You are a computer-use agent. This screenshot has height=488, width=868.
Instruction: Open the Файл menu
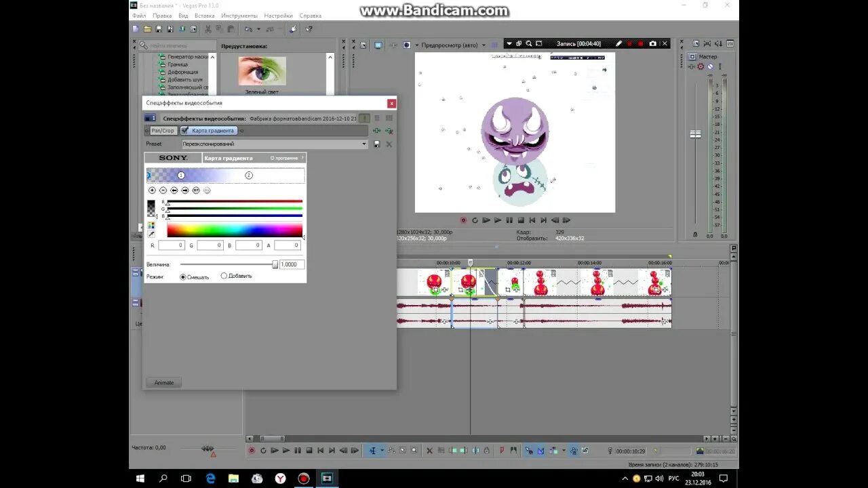coord(139,16)
